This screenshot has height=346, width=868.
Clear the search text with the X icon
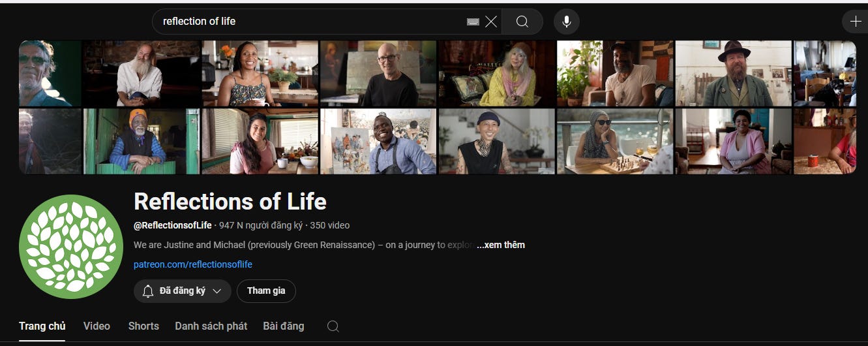(491, 22)
